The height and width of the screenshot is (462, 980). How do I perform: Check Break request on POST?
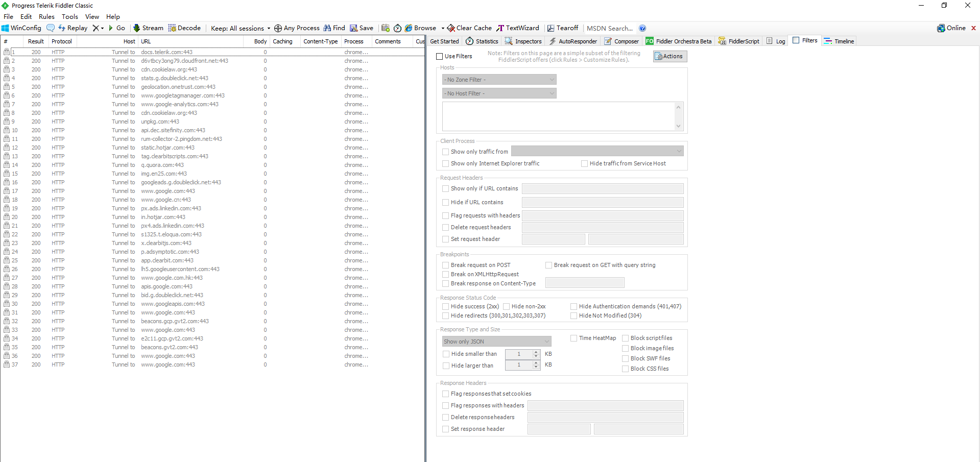(446, 265)
